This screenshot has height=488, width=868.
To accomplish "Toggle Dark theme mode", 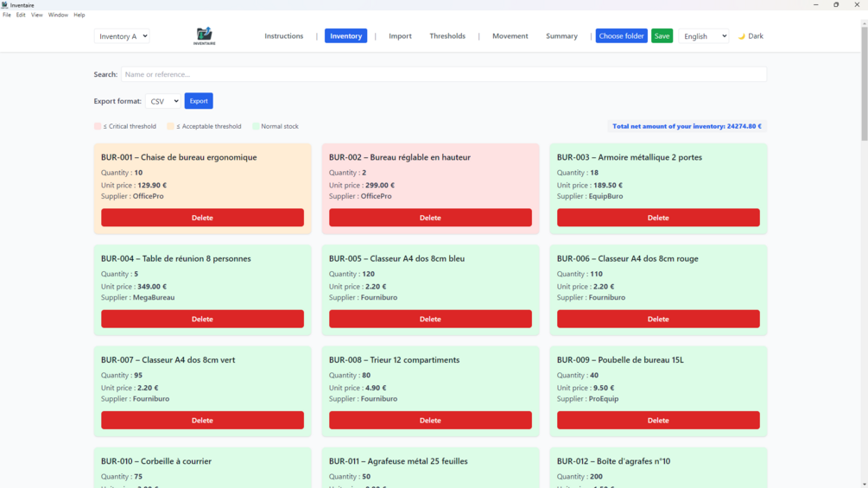I will (x=751, y=36).
